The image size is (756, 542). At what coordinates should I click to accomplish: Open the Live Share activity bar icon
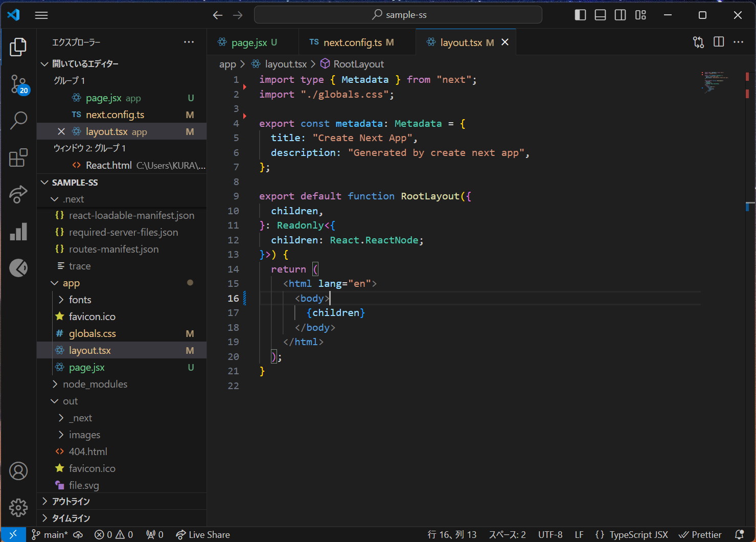pyautogui.click(x=18, y=194)
